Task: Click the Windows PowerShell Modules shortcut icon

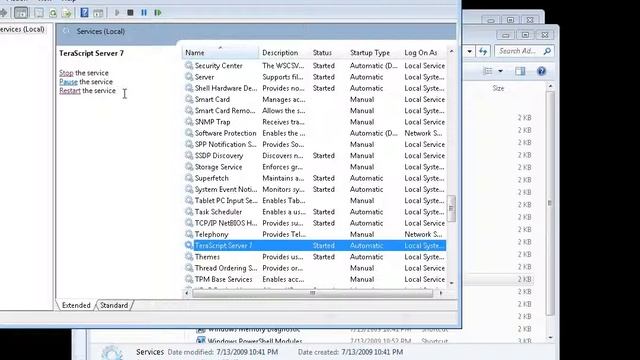Action: click(200, 340)
